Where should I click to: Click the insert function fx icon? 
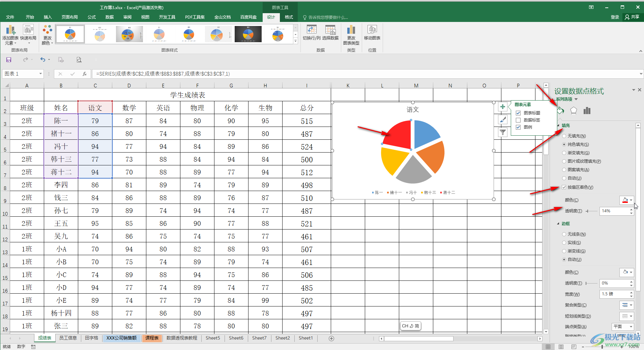pyautogui.click(x=85, y=74)
